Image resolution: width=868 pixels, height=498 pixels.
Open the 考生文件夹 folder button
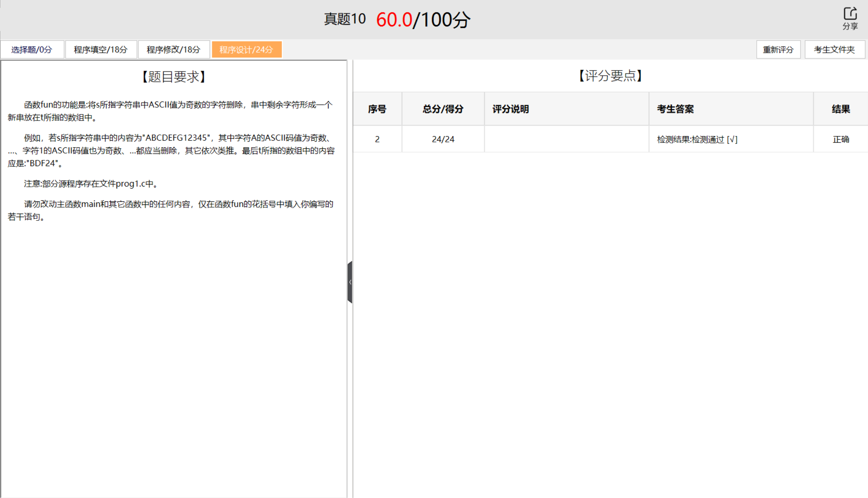point(834,49)
